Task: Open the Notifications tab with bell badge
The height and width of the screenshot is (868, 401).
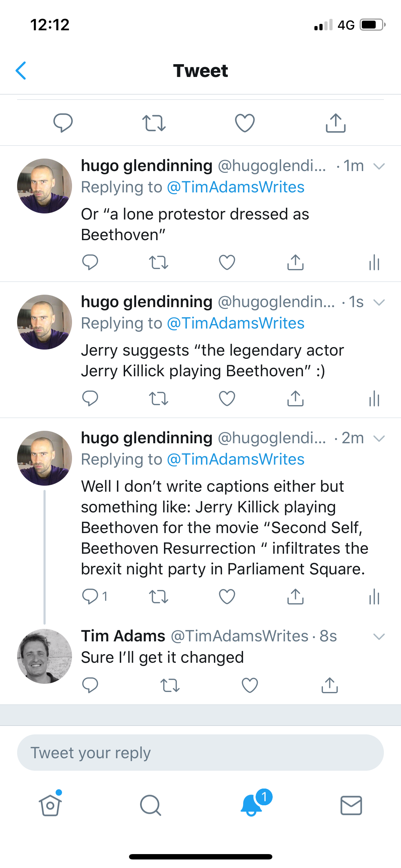Action: click(252, 805)
